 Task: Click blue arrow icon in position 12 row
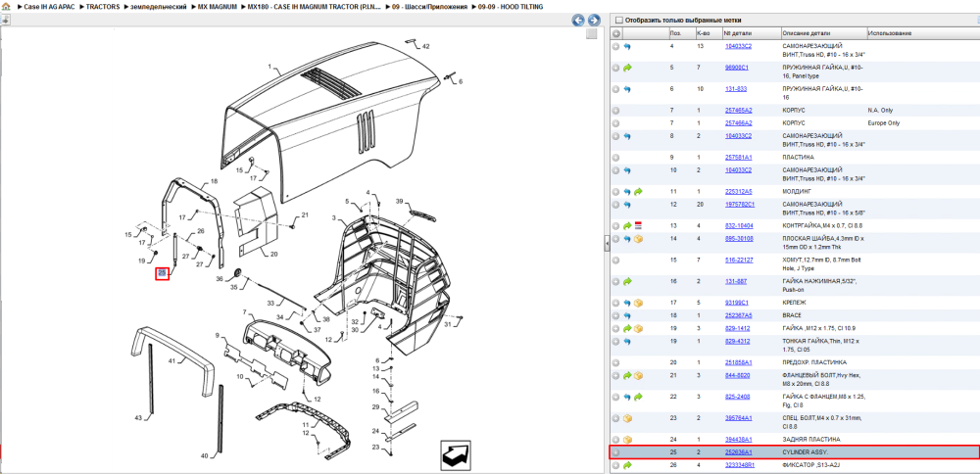pyautogui.click(x=627, y=205)
